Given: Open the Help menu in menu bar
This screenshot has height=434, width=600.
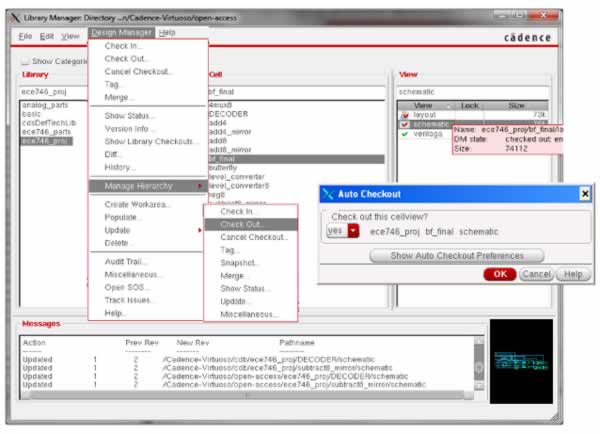Looking at the screenshot, I should (x=167, y=33).
